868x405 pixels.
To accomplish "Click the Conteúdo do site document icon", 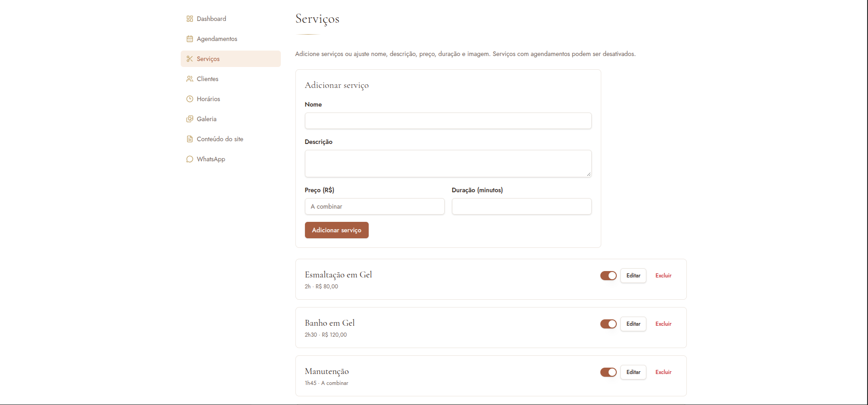I will click(x=190, y=139).
